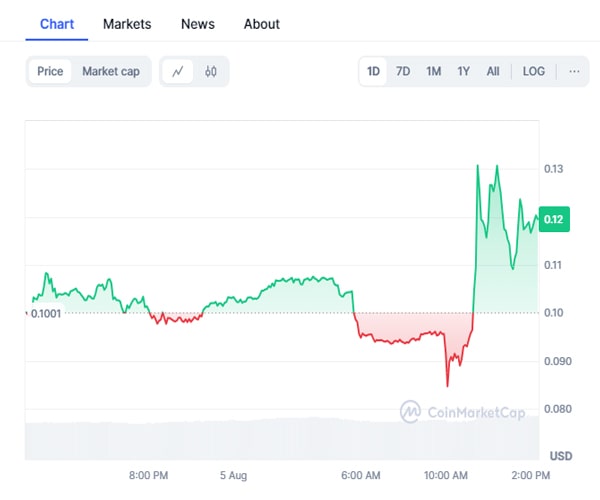Choose the 1Y time range
Image resolution: width=600 pixels, height=500 pixels.
point(463,71)
